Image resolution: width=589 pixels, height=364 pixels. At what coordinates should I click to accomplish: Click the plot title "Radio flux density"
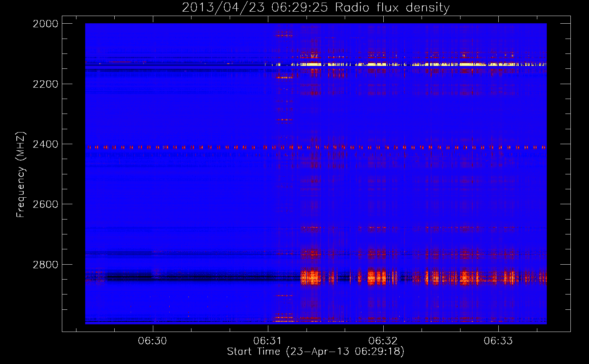pyautogui.click(x=316, y=7)
